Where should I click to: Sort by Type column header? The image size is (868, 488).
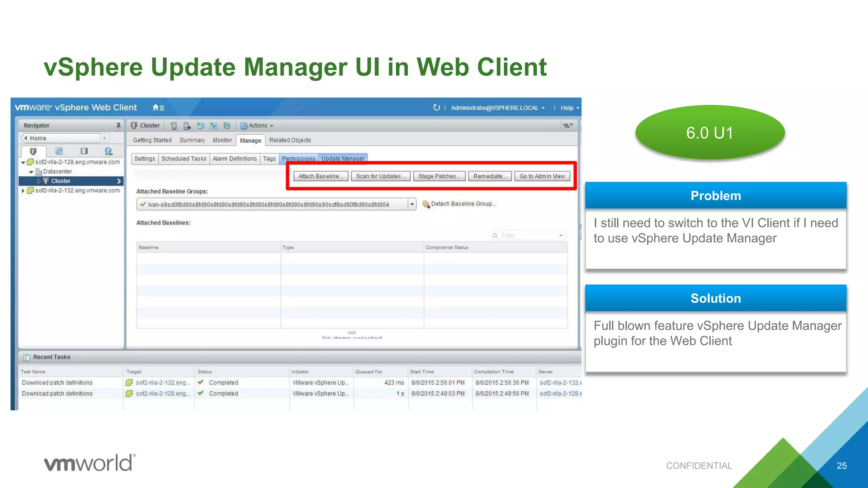tap(352, 247)
